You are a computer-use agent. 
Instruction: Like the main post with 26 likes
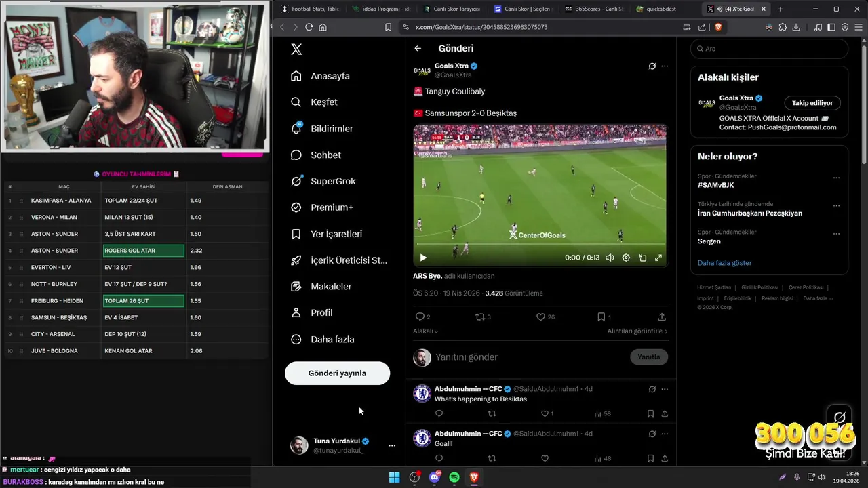(545, 317)
